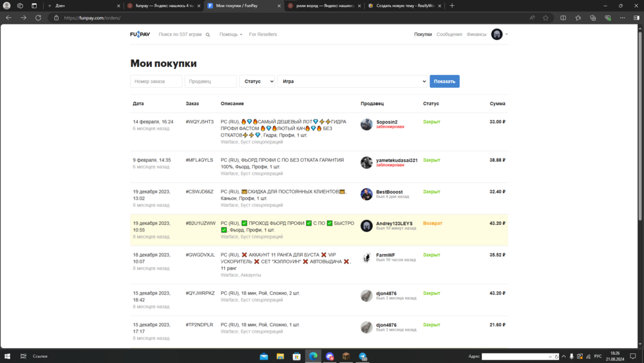Switch to Дзен browser tab
The width and height of the screenshot is (644, 363).
point(82,6)
